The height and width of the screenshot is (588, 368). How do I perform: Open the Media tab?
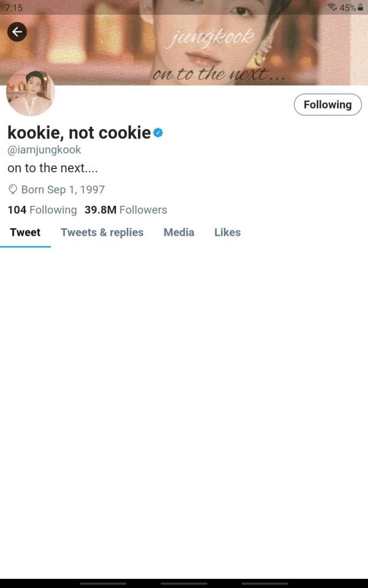pos(178,232)
